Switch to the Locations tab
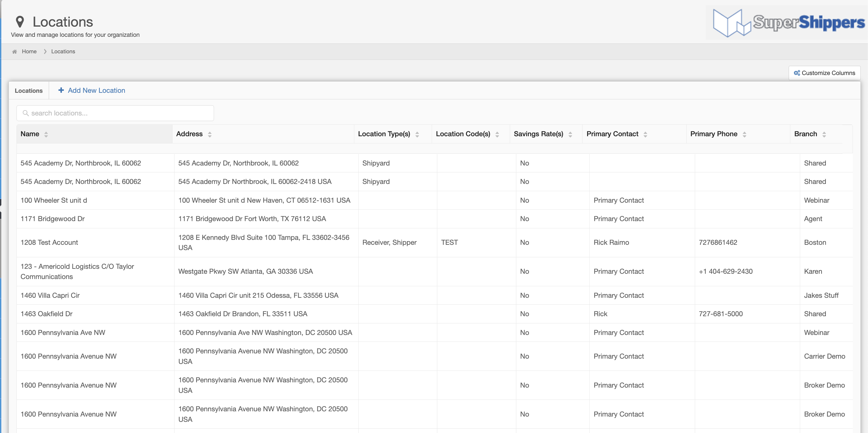The image size is (868, 433). tap(29, 90)
